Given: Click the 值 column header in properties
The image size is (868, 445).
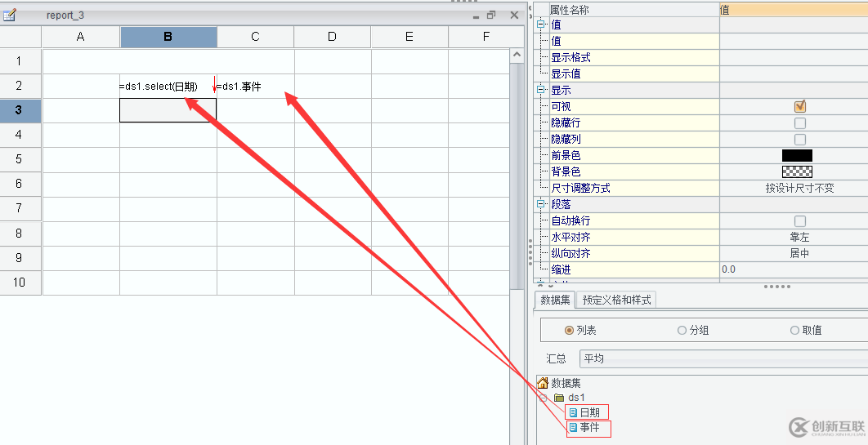Looking at the screenshot, I should point(794,10).
